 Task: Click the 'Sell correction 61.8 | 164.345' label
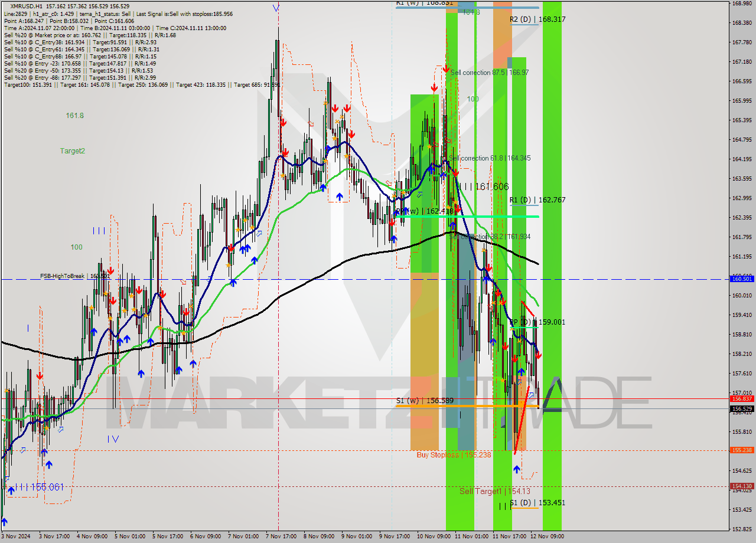[490, 158]
